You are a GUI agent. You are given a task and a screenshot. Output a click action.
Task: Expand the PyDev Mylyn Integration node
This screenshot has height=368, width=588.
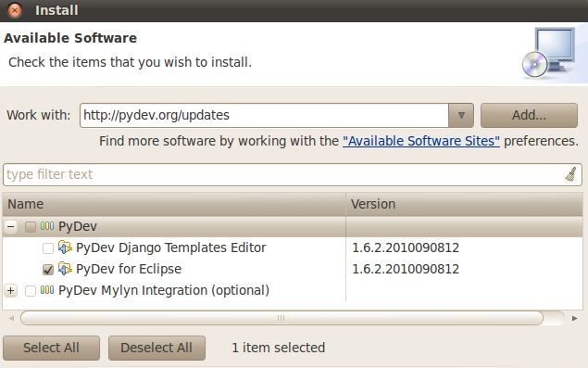pyautogui.click(x=11, y=291)
